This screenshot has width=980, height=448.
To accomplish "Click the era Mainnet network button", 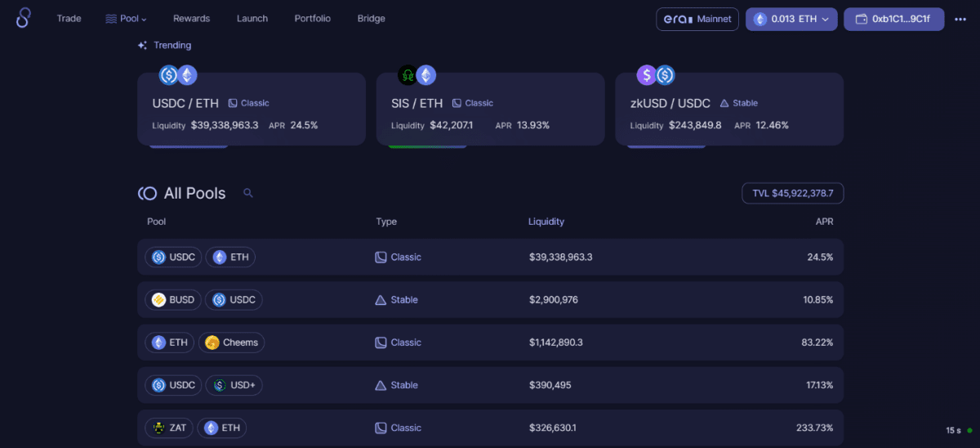I will click(697, 19).
